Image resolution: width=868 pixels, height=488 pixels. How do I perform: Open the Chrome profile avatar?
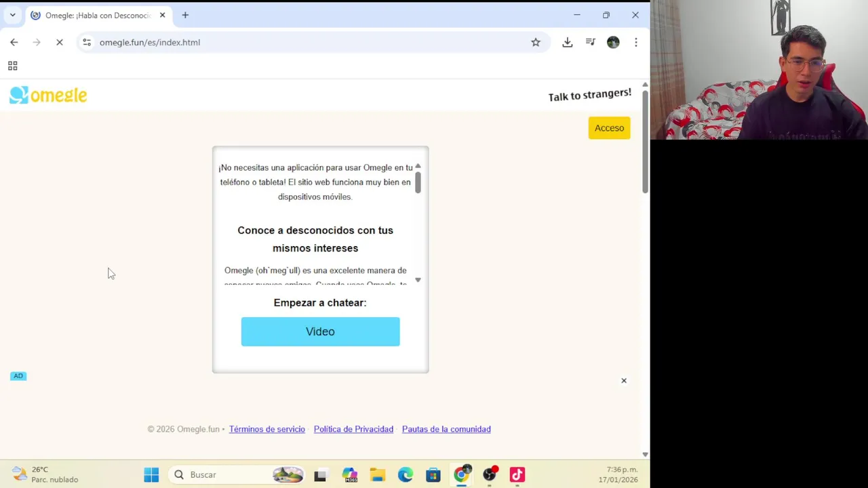pyautogui.click(x=613, y=42)
